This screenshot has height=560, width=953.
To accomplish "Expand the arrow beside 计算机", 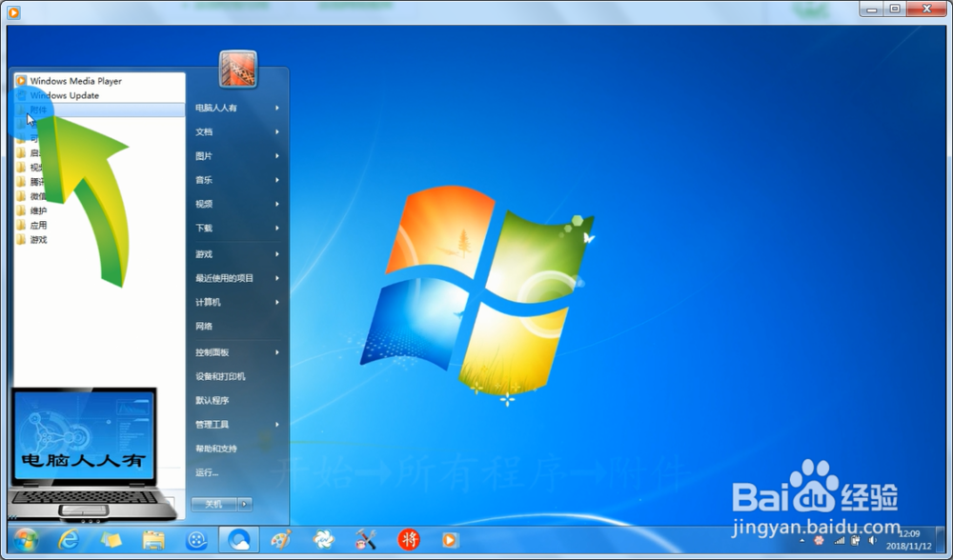I will pos(277,303).
